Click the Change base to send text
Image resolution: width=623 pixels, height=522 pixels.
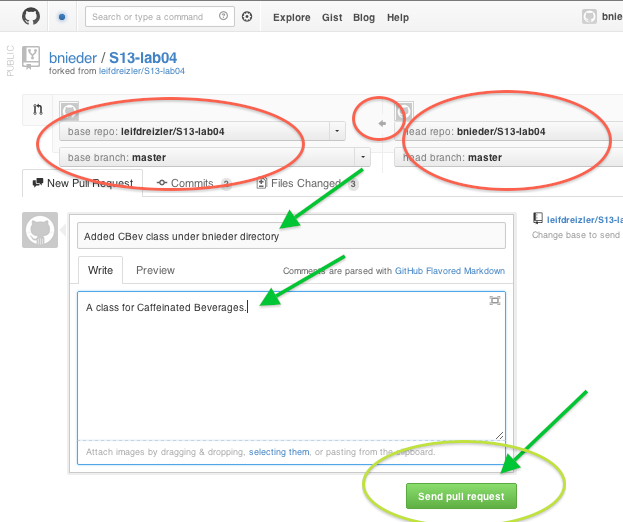click(576, 235)
